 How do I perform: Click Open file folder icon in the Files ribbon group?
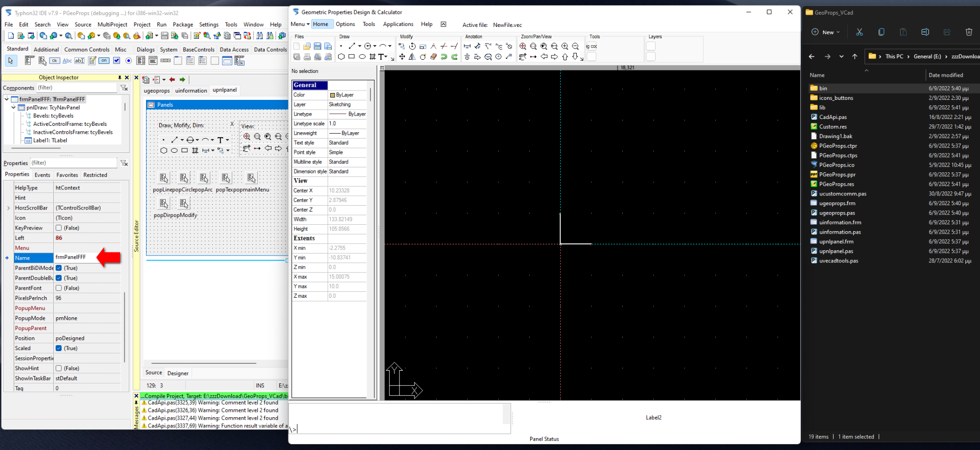(x=307, y=46)
